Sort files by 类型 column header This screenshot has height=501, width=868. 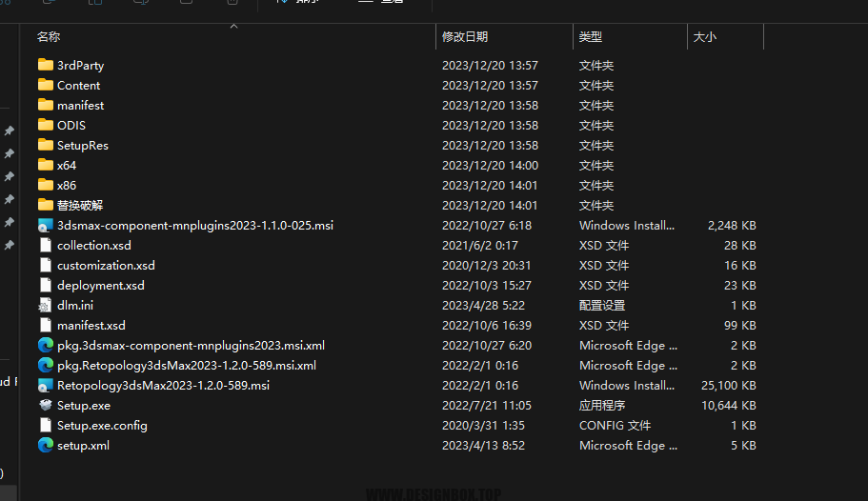click(590, 37)
